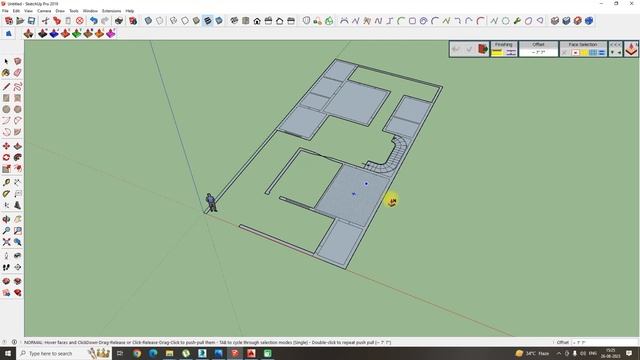This screenshot has height=360, width=640.
Task: Click the blue Joint Push Pull icon
Action: click(54, 33)
